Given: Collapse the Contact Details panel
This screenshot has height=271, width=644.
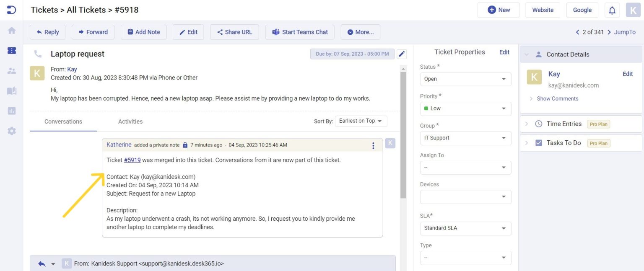Looking at the screenshot, I should [x=527, y=54].
